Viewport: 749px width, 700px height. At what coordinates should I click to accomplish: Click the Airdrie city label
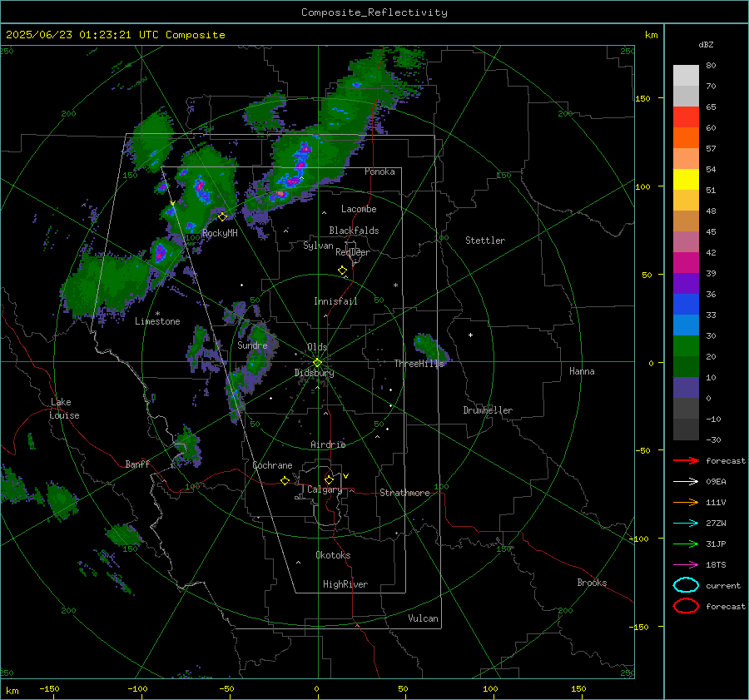coord(328,444)
